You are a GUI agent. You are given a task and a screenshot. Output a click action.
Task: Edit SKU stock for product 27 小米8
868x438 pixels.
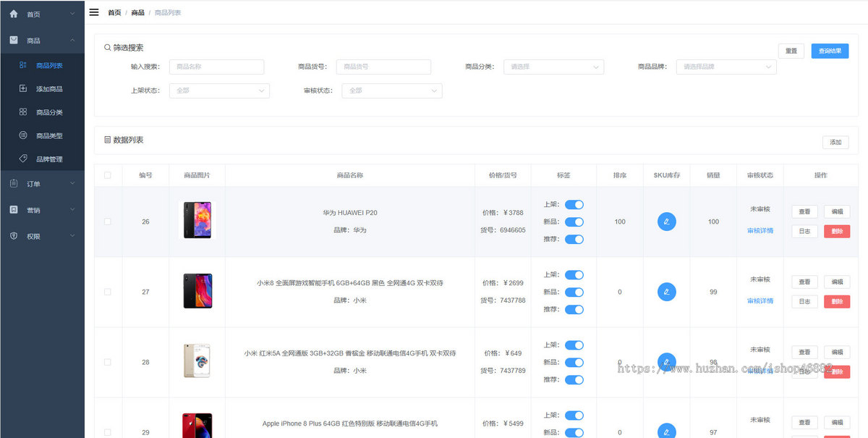coord(666,292)
